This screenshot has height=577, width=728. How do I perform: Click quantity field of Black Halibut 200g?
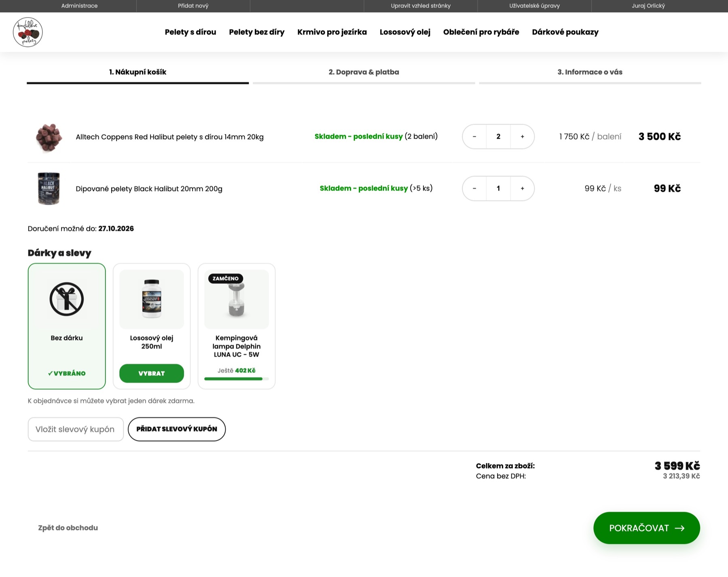[498, 188]
